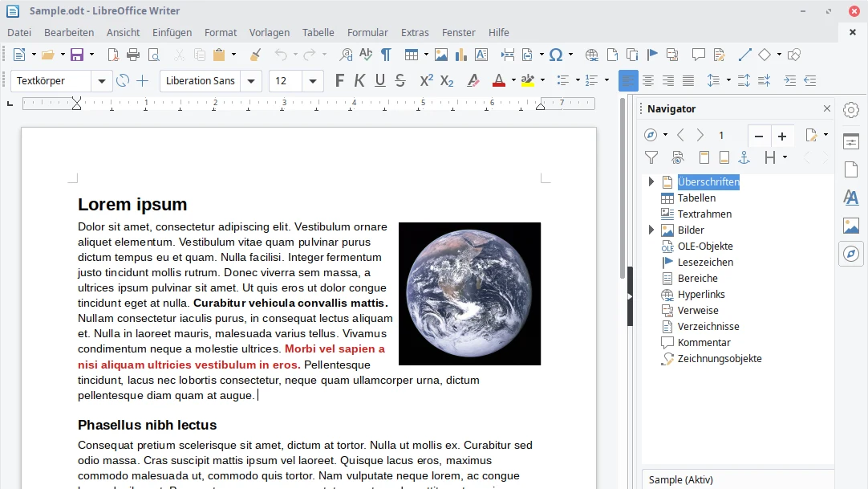Toggle left alignment
The height and width of the screenshot is (489, 868).
coord(628,81)
